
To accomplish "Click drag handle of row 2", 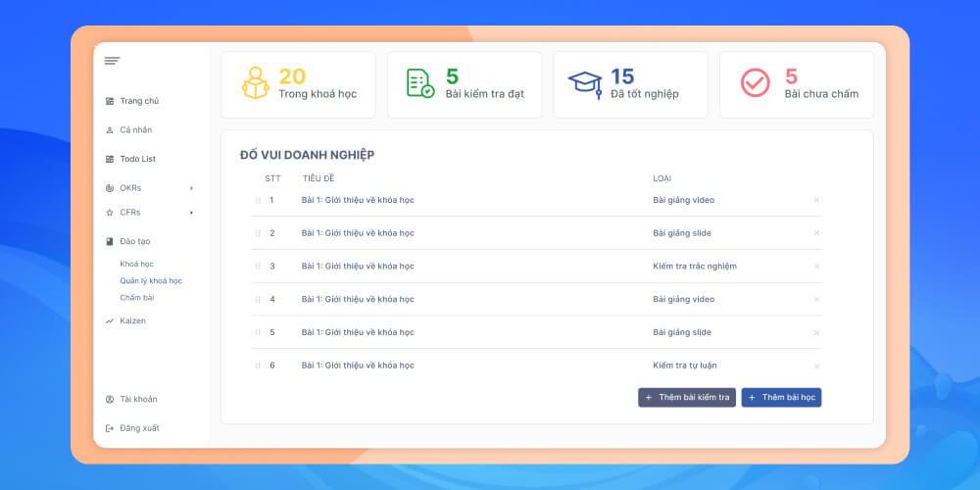I will [258, 233].
